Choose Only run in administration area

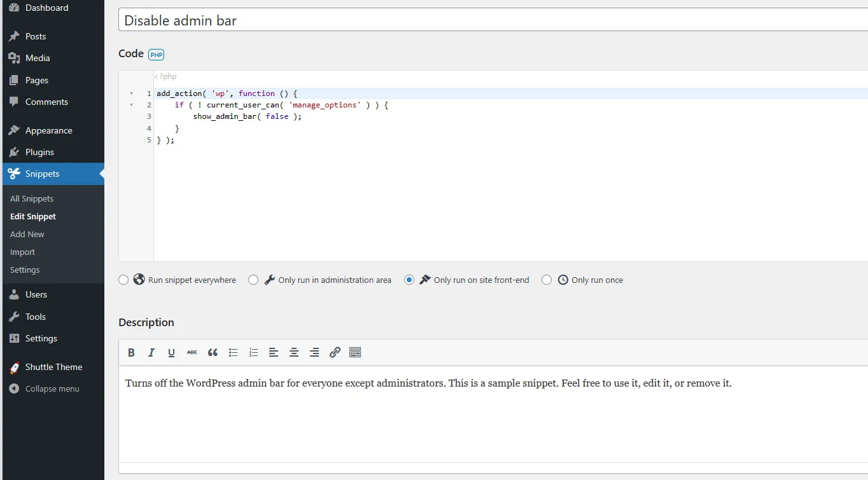pos(253,280)
